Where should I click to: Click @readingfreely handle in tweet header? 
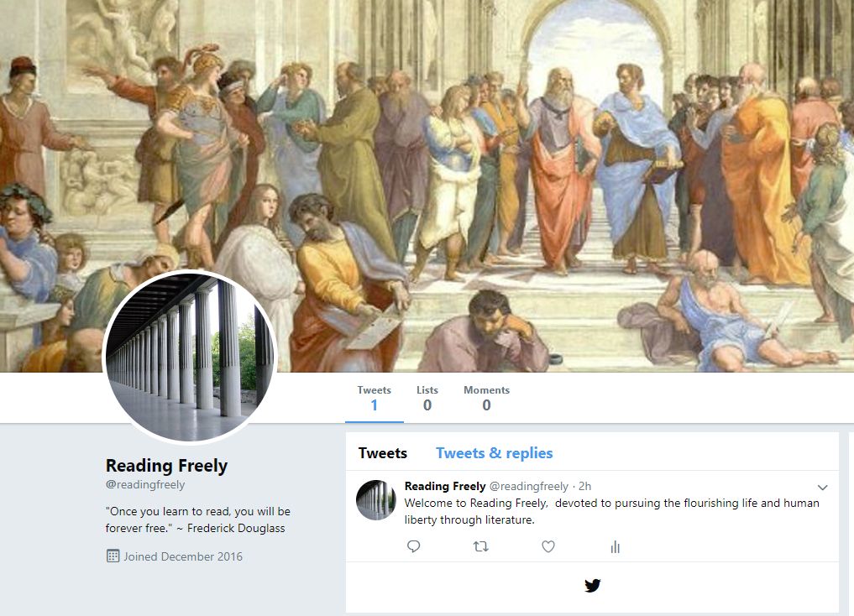point(529,487)
